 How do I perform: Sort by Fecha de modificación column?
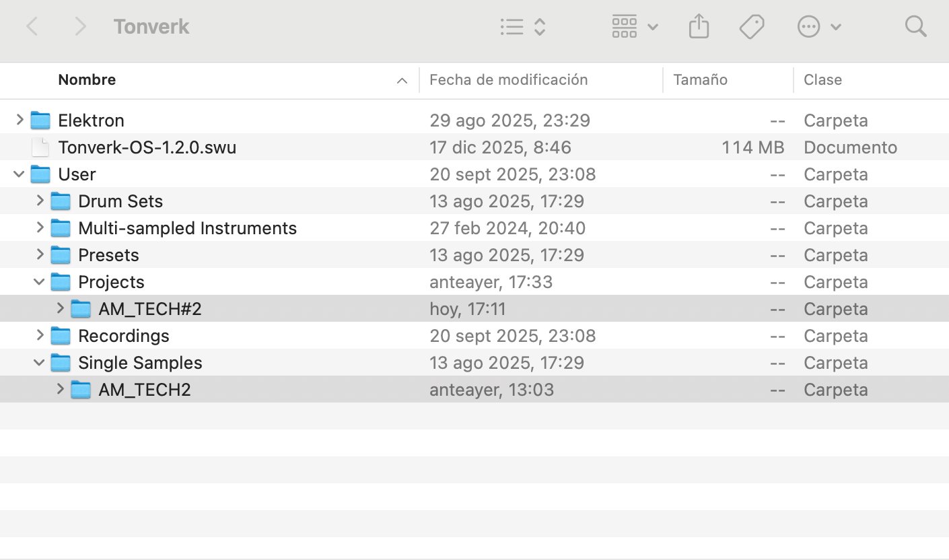pos(508,79)
